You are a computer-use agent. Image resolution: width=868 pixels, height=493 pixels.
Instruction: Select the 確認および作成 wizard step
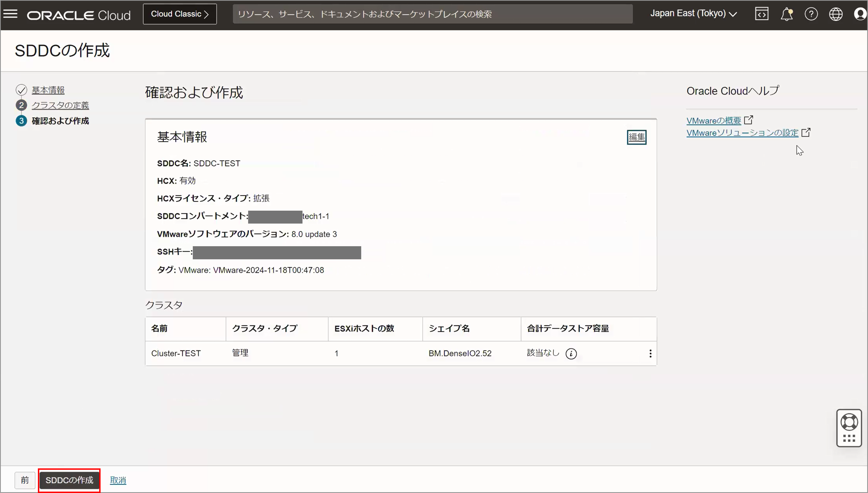[60, 121]
